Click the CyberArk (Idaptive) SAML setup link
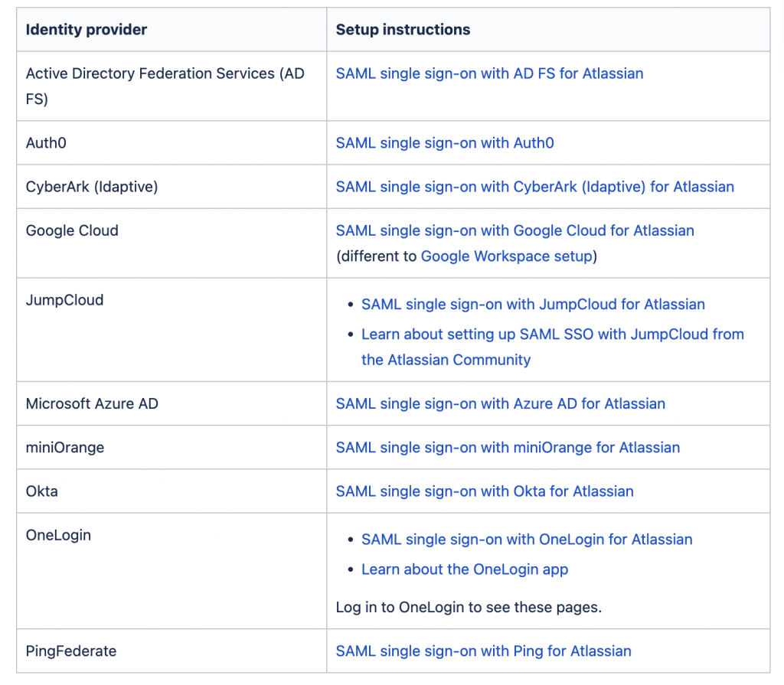This screenshot has width=784, height=685. pos(534,187)
